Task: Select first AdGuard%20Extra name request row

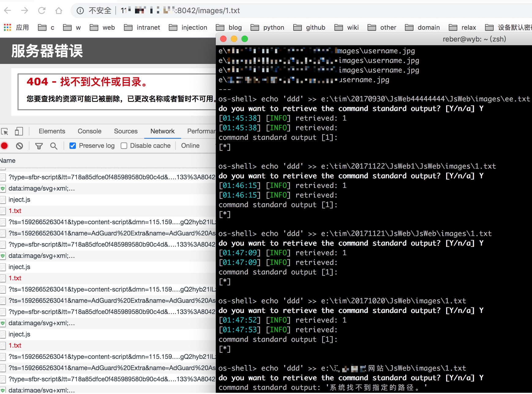Action: click(x=108, y=233)
